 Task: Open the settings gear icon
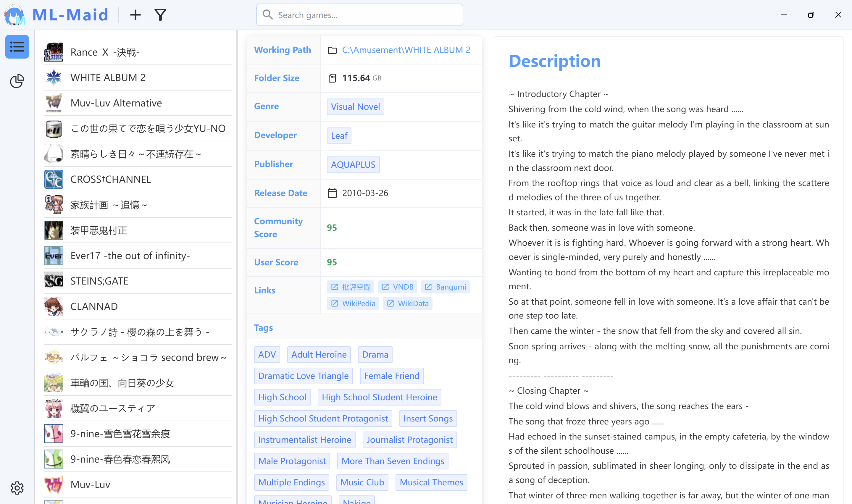tap(17, 488)
